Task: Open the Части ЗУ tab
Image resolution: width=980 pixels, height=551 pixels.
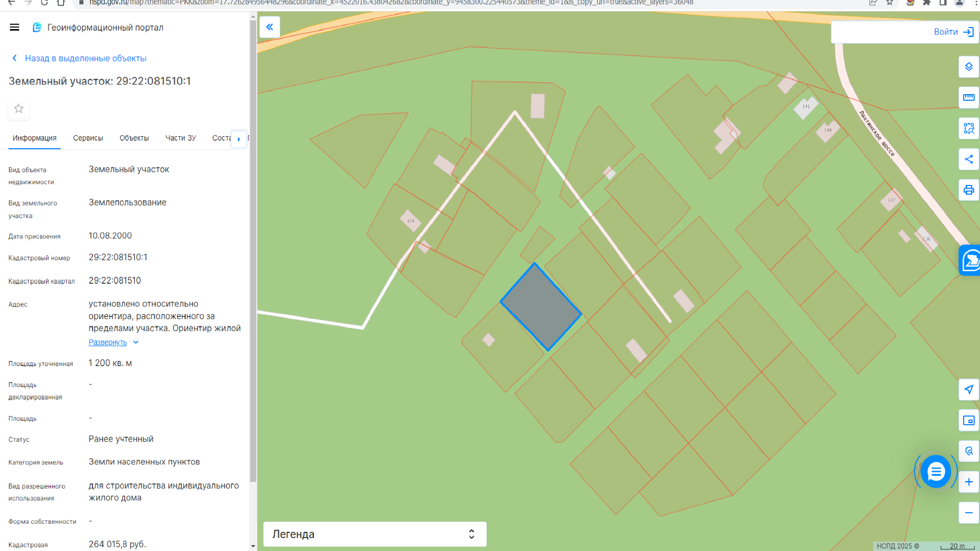Action: click(181, 138)
